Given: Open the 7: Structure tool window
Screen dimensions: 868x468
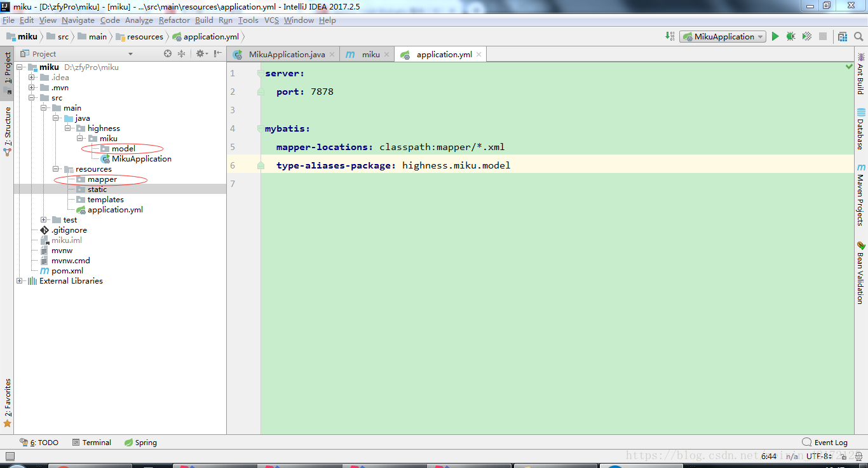Looking at the screenshot, I should [8, 132].
